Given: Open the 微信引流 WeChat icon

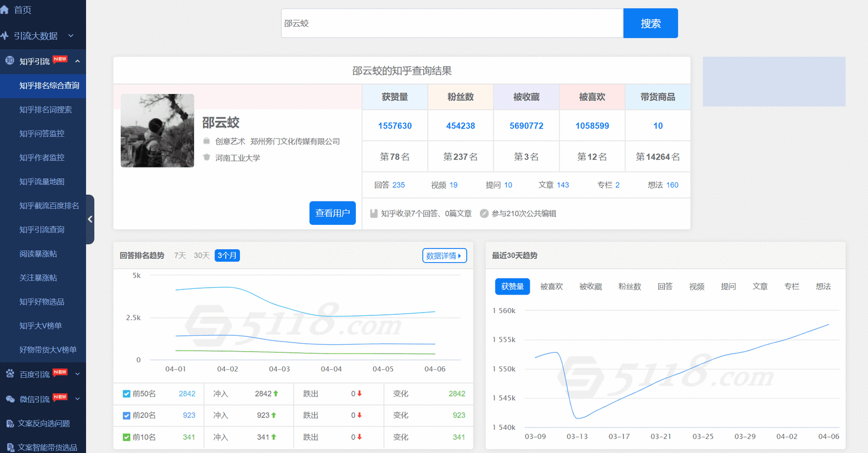Looking at the screenshot, I should point(8,399).
